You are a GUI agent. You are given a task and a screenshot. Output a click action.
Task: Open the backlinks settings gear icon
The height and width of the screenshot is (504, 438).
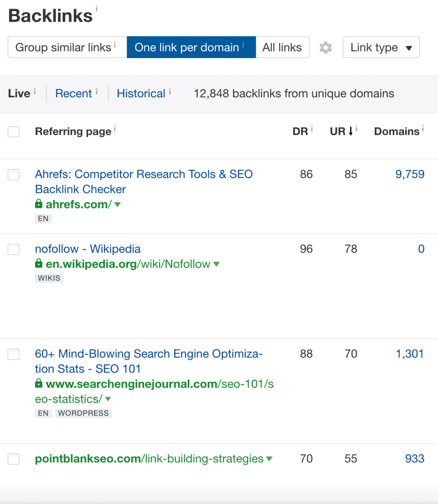click(326, 47)
